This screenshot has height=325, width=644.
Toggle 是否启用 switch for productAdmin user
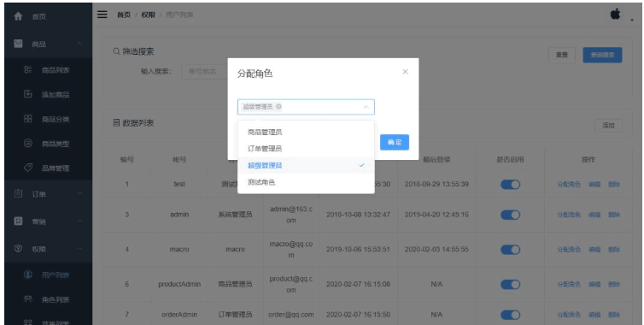[510, 284]
